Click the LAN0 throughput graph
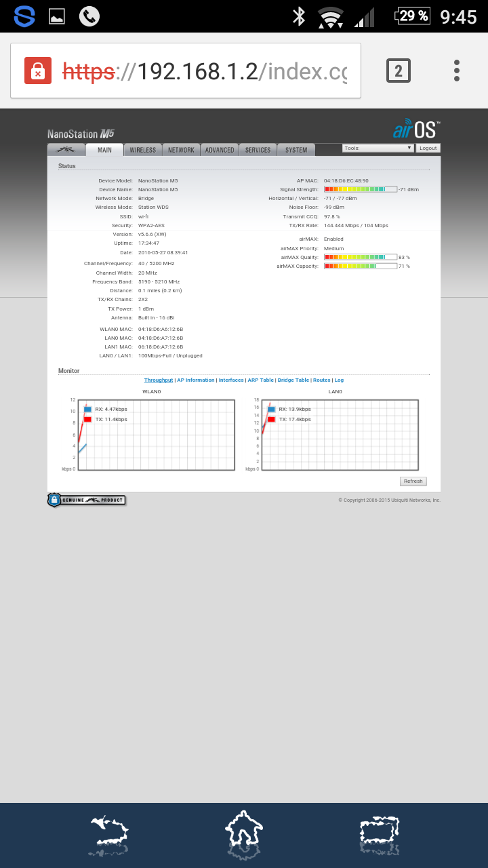The height and width of the screenshot is (868, 488). click(340, 435)
